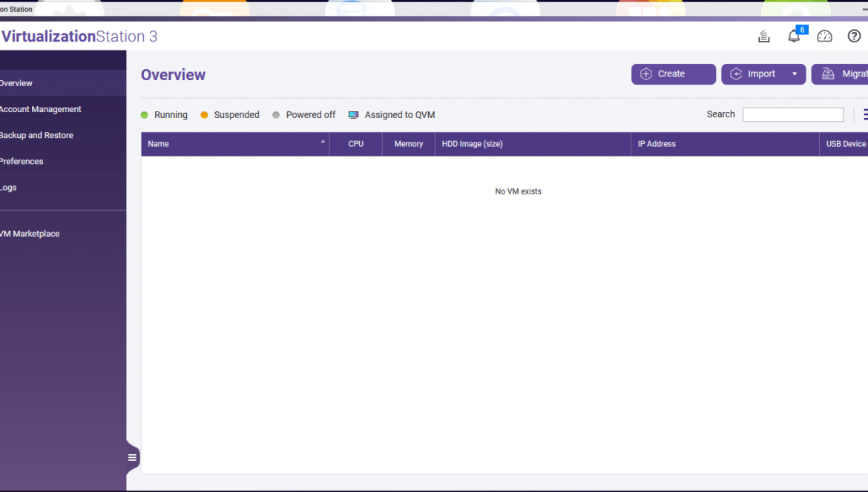
Task: Focus the Search input field
Action: [x=793, y=114]
